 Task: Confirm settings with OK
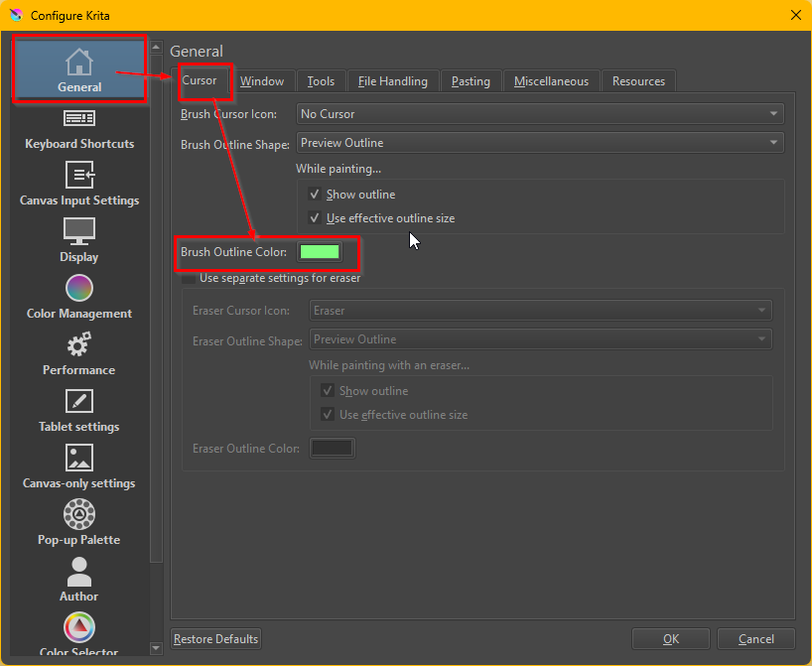tap(671, 639)
